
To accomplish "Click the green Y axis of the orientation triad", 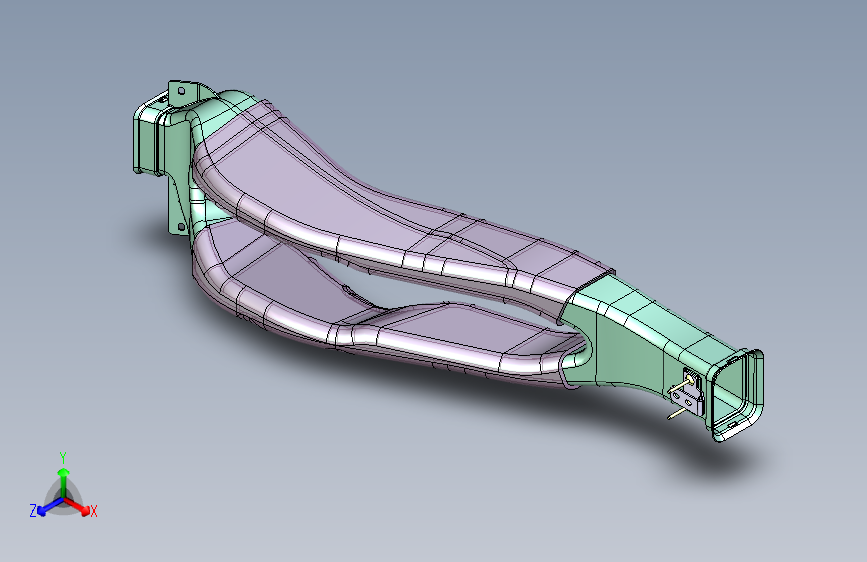I will (64, 483).
